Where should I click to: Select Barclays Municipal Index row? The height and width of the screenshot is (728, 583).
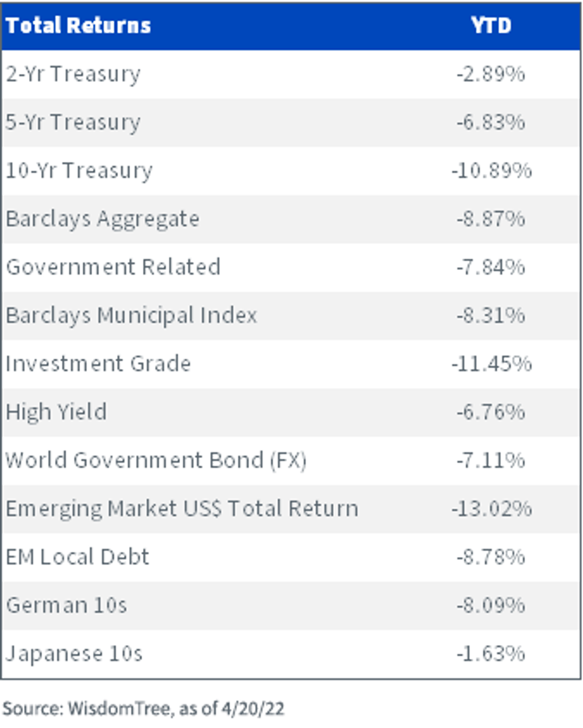tap(291, 316)
